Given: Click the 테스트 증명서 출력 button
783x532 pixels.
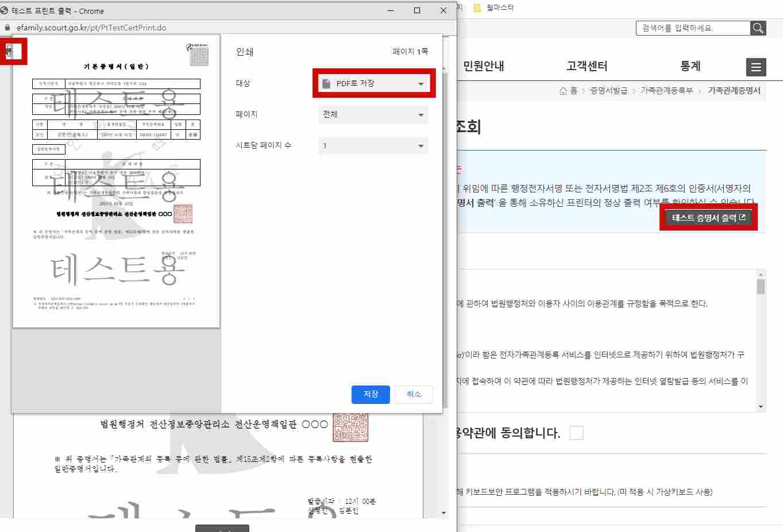Looking at the screenshot, I should tap(708, 217).
